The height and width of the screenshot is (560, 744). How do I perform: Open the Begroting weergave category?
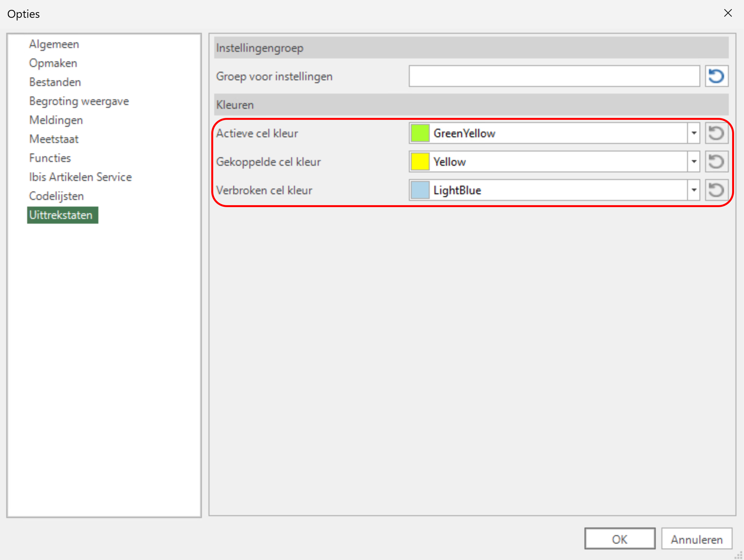pyautogui.click(x=79, y=101)
